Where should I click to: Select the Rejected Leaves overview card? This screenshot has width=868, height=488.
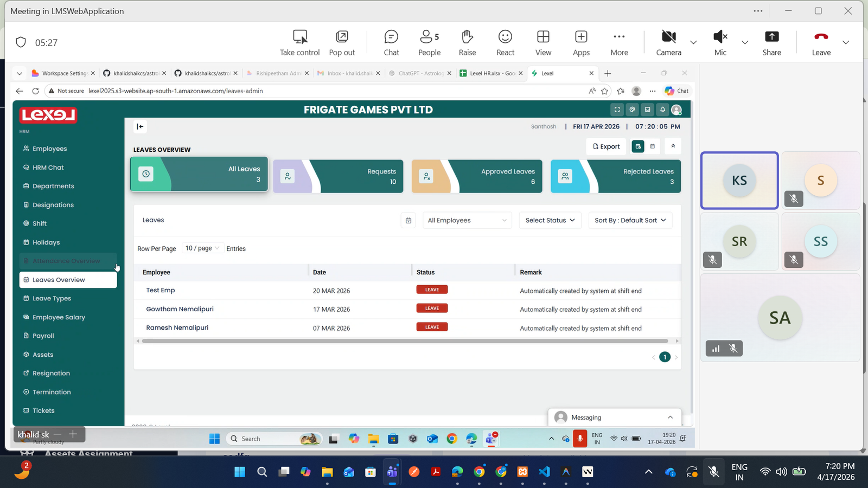point(616,176)
